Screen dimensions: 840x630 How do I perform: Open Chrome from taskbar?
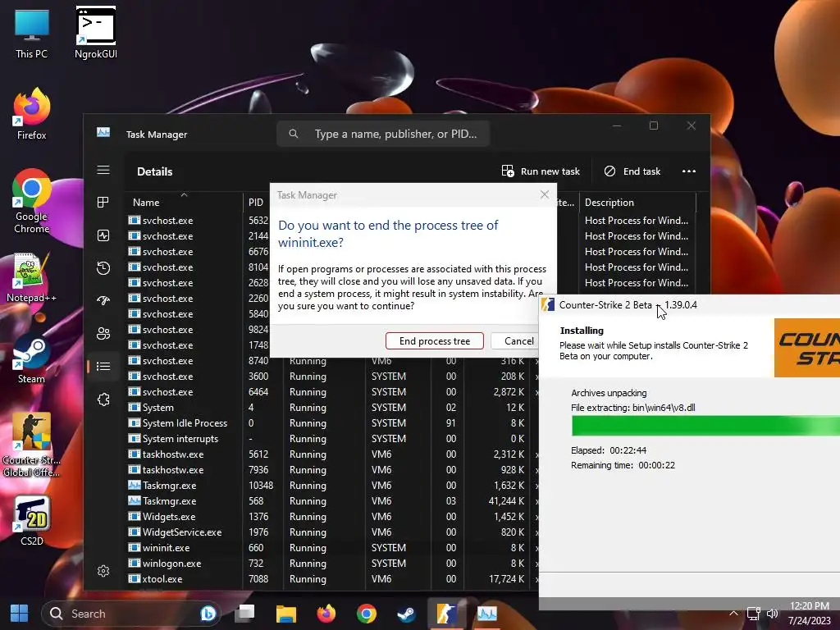(x=367, y=614)
